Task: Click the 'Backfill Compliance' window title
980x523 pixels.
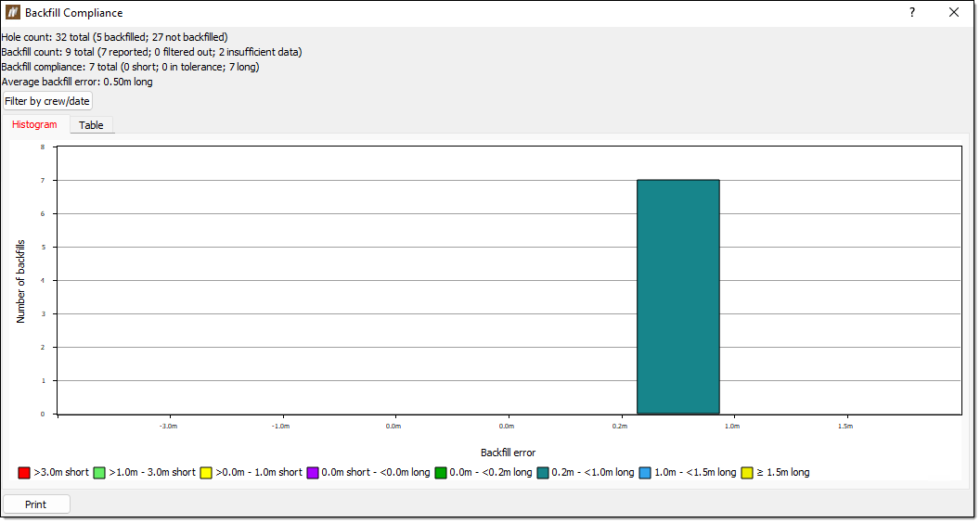Action: click(x=73, y=12)
